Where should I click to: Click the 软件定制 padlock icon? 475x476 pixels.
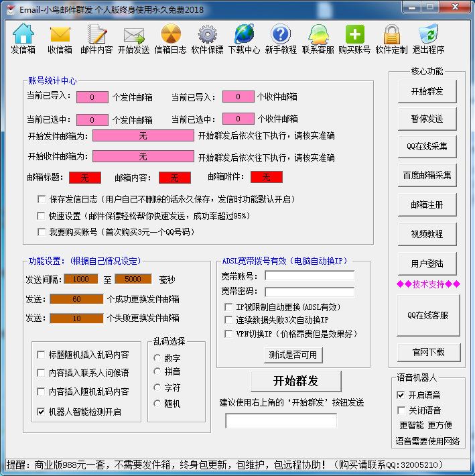391,35
